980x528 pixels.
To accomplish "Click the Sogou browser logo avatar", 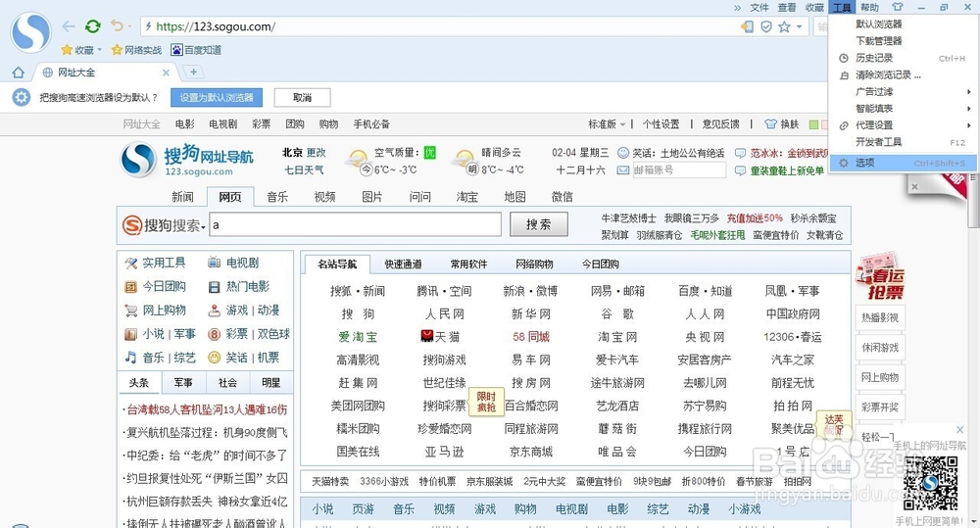I will point(30,32).
